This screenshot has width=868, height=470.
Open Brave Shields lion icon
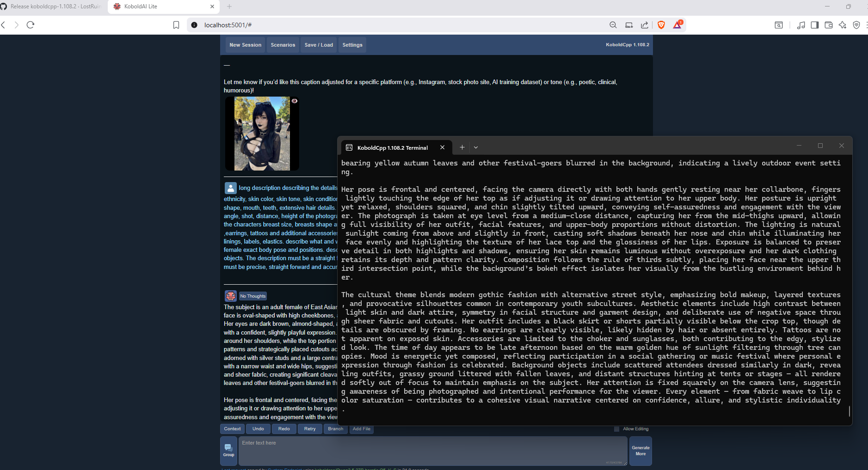(661, 25)
